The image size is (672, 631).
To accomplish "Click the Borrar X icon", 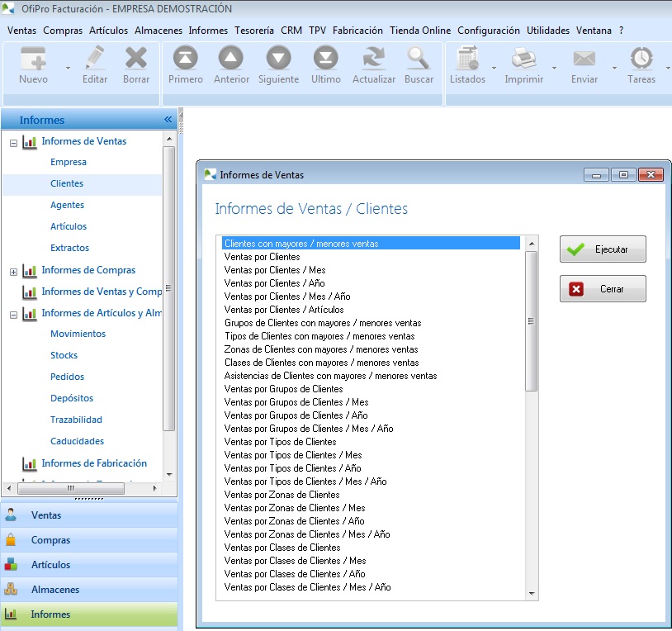I will (136, 59).
